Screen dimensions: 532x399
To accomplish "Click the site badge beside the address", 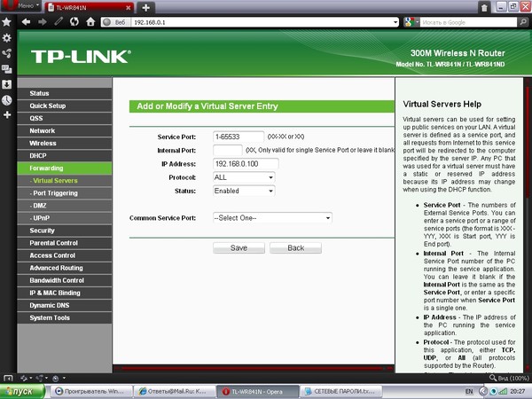I will [115, 22].
